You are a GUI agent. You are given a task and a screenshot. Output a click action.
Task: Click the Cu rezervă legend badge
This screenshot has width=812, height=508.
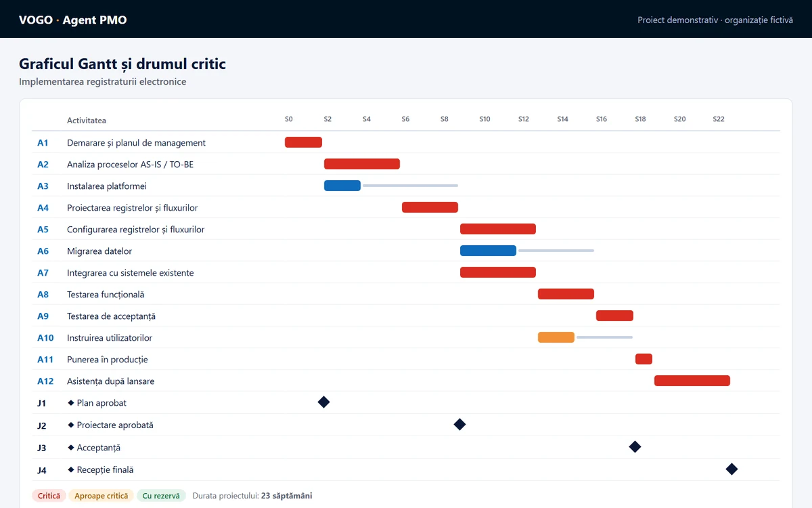(x=161, y=496)
